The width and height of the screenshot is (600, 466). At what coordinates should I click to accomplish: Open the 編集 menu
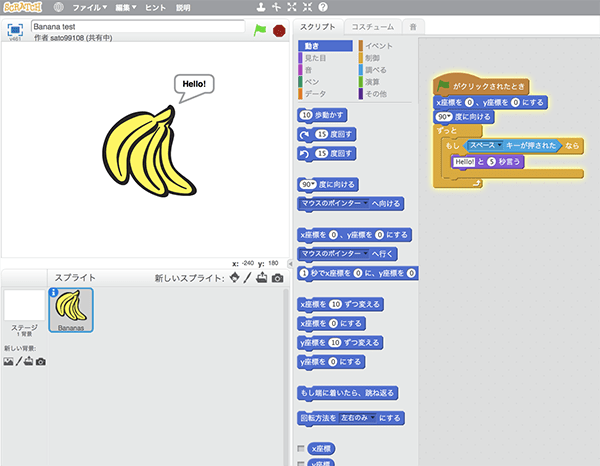coord(126,8)
